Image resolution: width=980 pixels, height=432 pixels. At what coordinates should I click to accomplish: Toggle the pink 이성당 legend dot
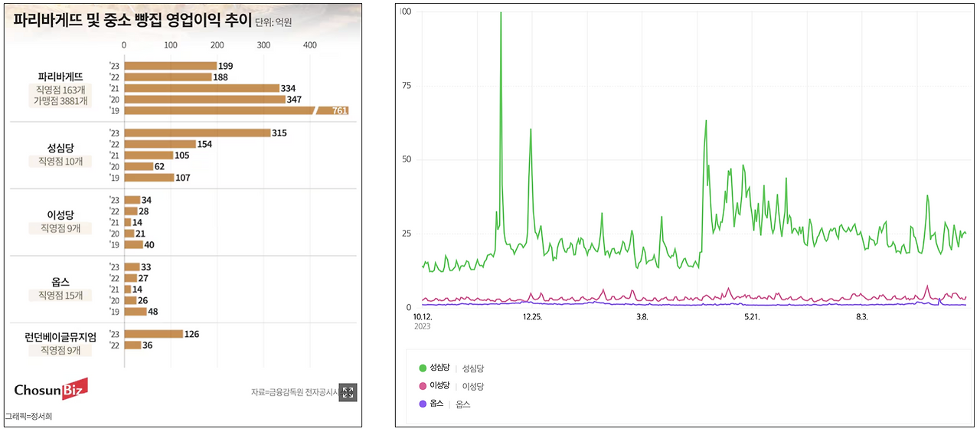[x=423, y=386]
